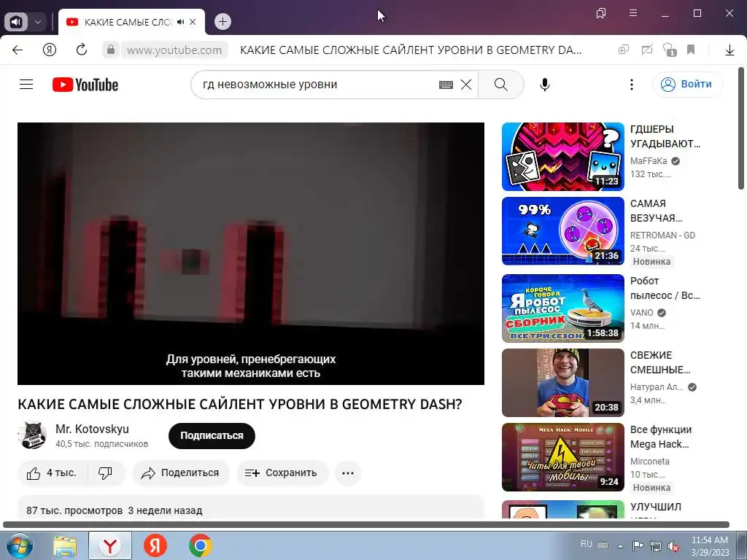
Task: Click the page translate icon in address bar
Action: click(x=624, y=50)
